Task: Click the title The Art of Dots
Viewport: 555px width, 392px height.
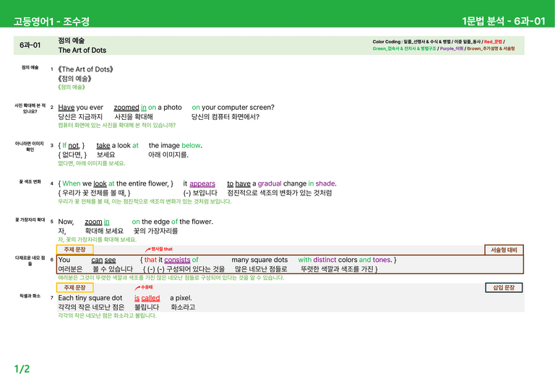Action: click(82, 51)
